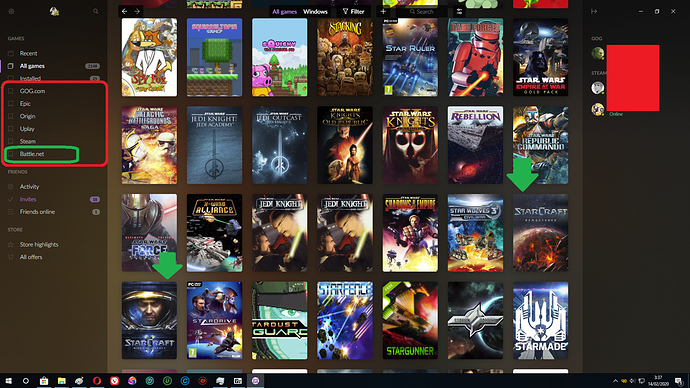Open Star Wars Empire at War Gold Pack
Image resolution: width=690 pixels, height=388 pixels.
point(540,57)
